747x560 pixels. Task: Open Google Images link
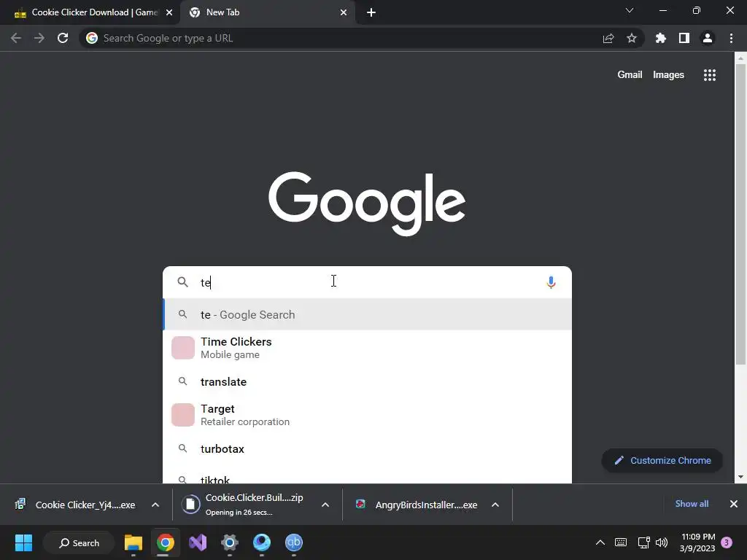coord(668,75)
